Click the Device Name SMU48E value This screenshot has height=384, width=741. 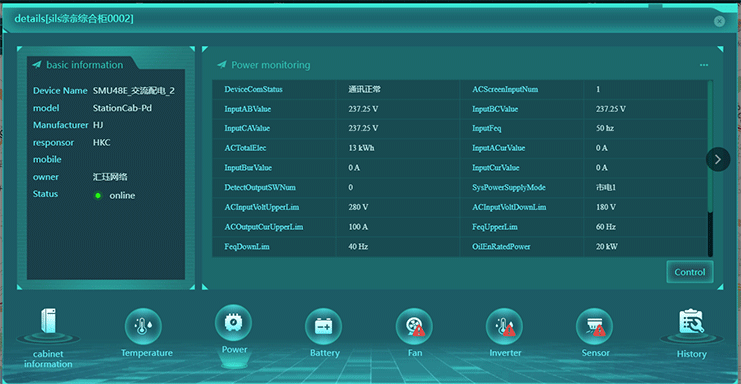(134, 91)
